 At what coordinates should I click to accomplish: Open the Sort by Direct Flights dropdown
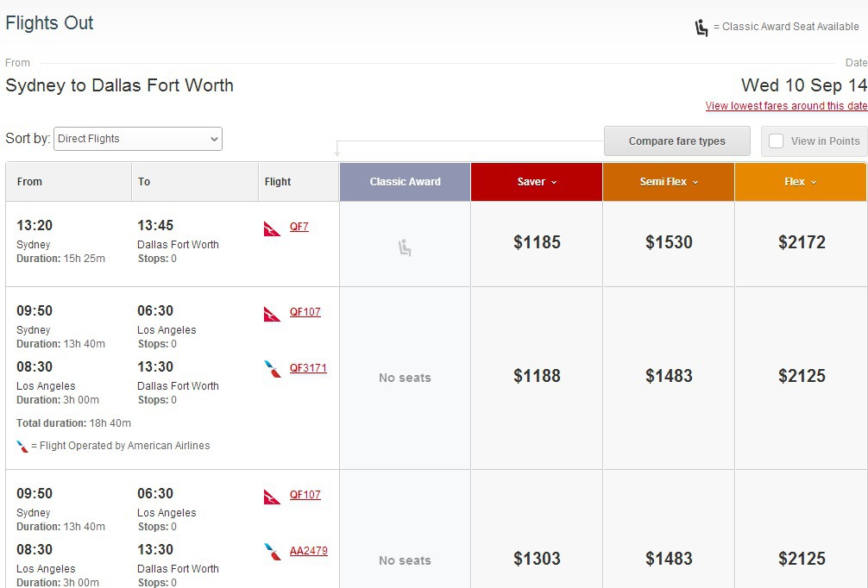pyautogui.click(x=138, y=139)
